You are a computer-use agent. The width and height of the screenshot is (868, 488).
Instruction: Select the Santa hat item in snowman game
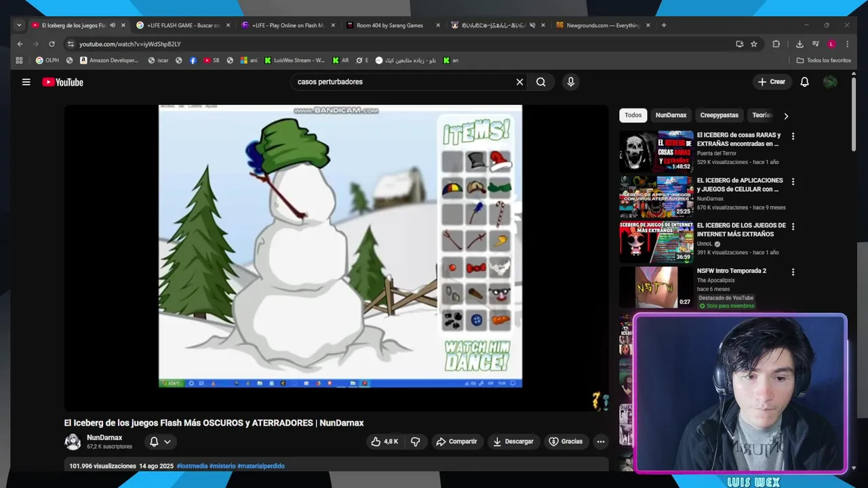point(500,161)
